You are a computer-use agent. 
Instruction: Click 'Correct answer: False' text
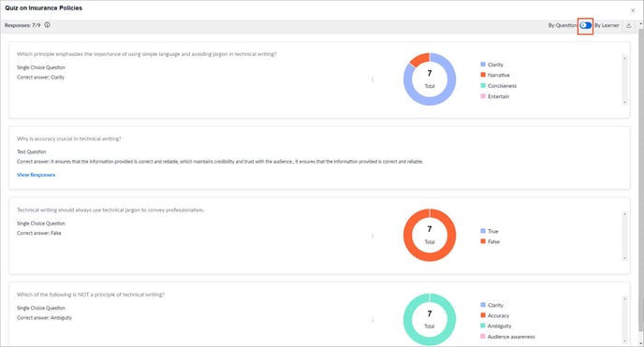(x=39, y=233)
